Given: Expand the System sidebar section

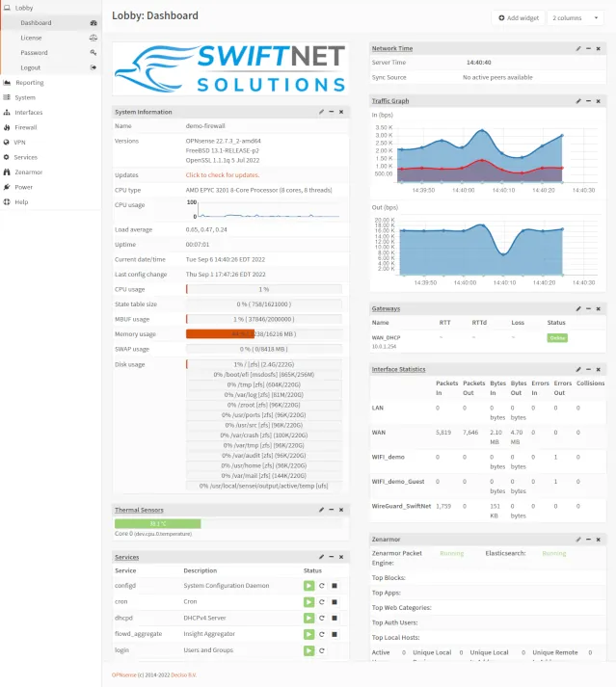Looking at the screenshot, I should (x=51, y=97).
